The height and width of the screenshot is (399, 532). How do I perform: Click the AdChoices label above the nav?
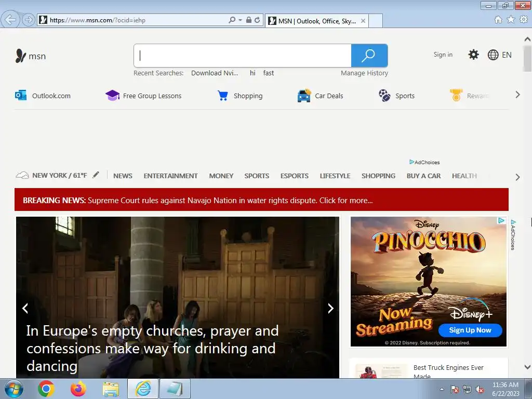pos(424,162)
